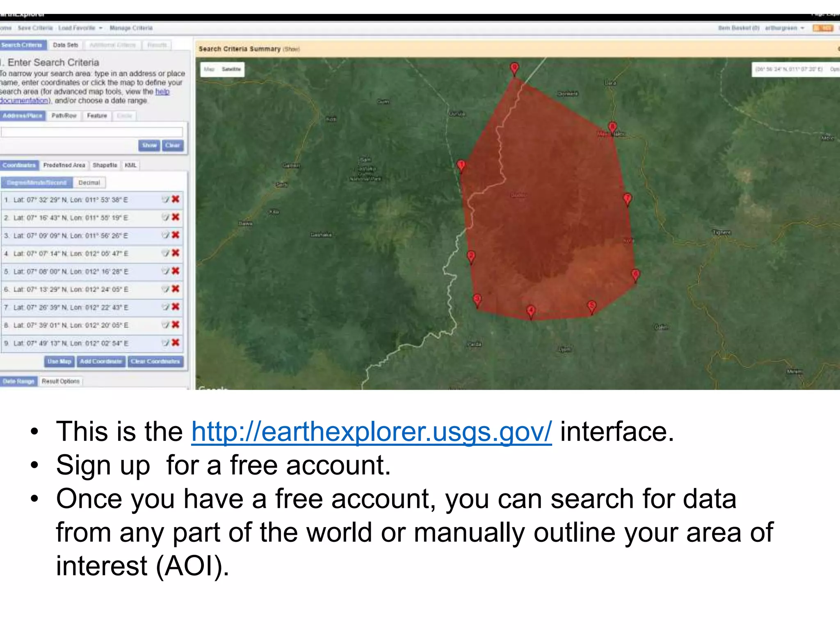
Task: Edit coordinate 1 with pencil icon
Action: 165,199
